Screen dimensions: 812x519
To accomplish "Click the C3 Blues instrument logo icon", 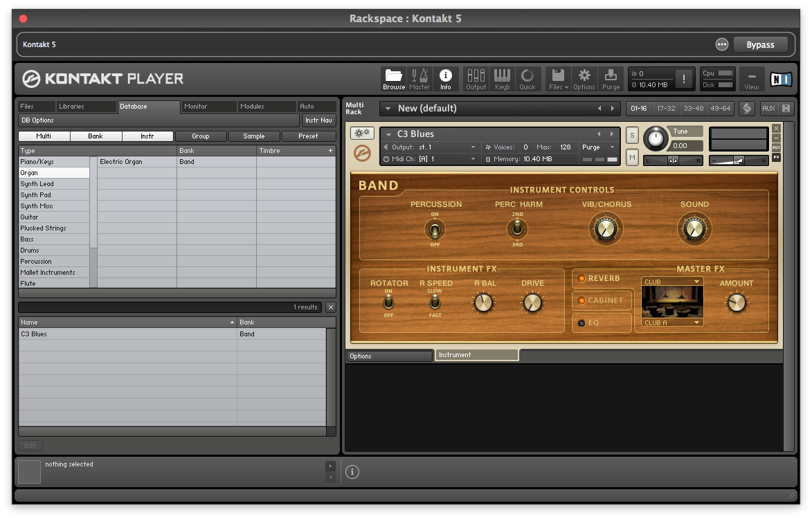I will [x=362, y=154].
